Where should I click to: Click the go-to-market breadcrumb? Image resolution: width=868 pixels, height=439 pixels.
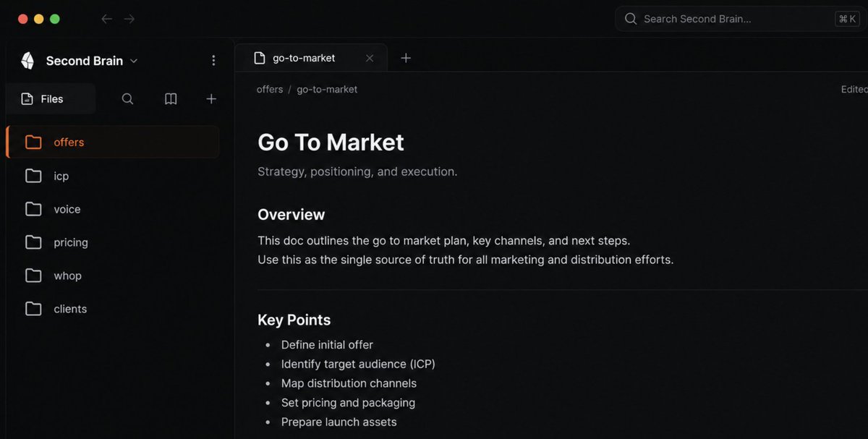[x=327, y=90]
